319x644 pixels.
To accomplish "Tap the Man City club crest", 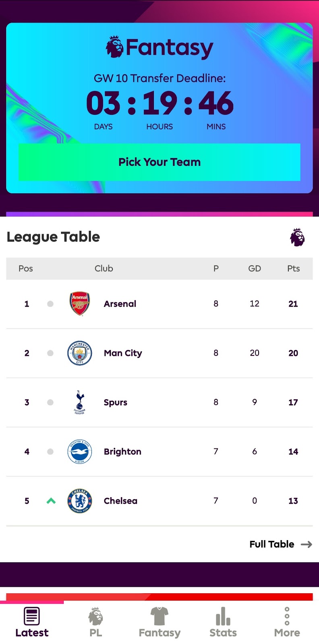I will coord(80,353).
